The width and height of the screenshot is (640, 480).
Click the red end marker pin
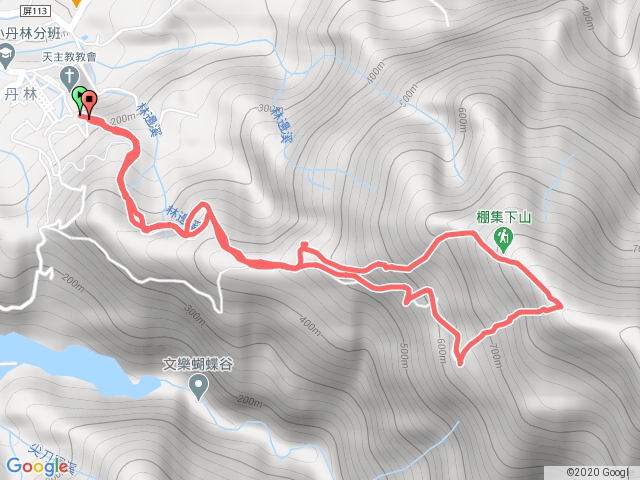pos(89,104)
